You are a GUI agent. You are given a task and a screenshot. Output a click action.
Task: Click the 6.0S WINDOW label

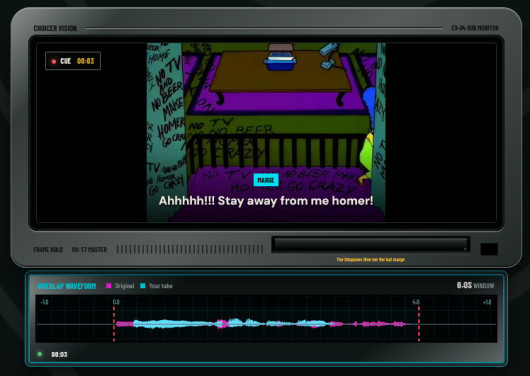pyautogui.click(x=475, y=285)
